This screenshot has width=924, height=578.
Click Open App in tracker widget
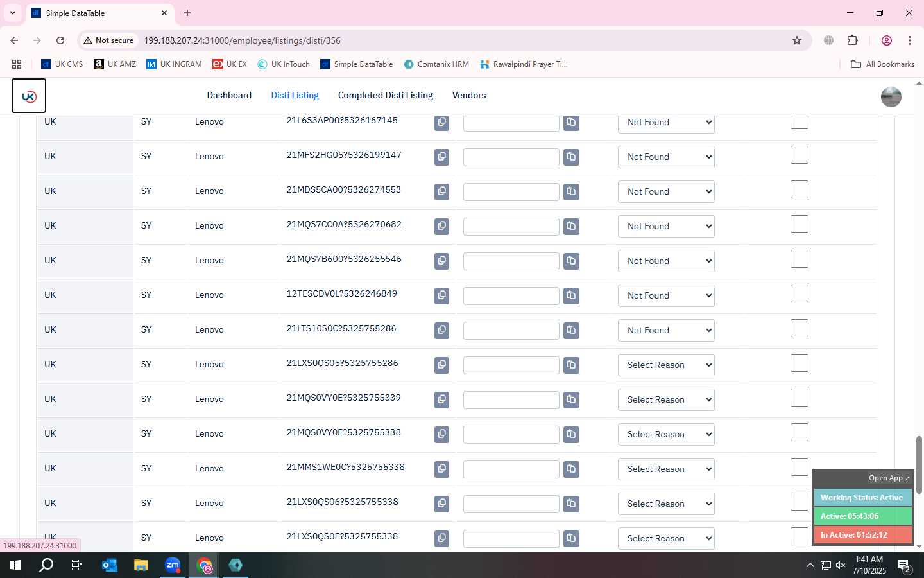pos(889,478)
